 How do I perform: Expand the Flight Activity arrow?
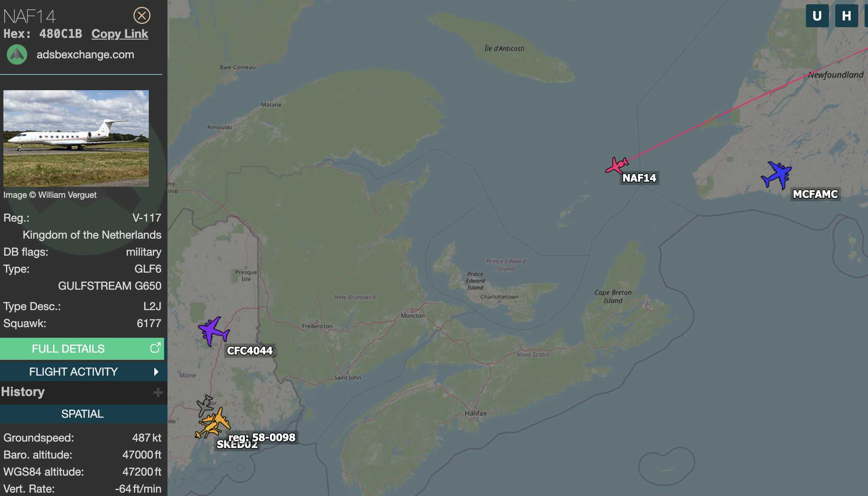[x=156, y=372]
